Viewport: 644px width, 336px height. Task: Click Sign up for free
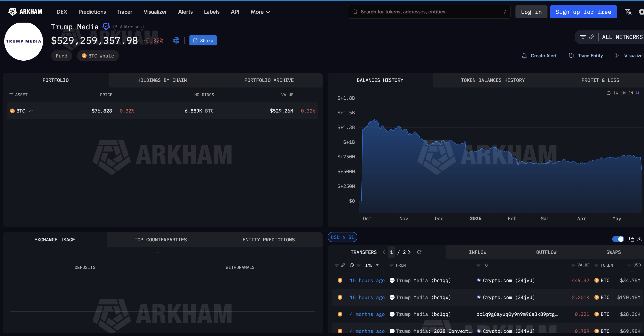(x=583, y=12)
